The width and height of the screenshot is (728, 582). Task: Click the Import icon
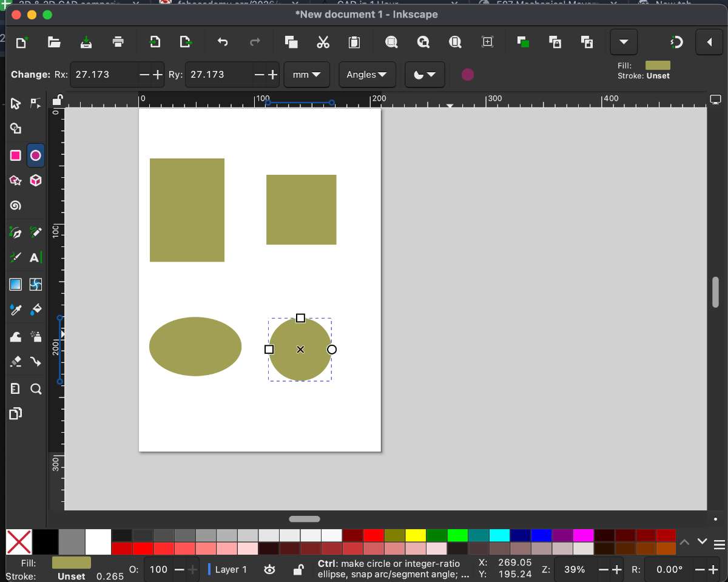[x=155, y=42]
